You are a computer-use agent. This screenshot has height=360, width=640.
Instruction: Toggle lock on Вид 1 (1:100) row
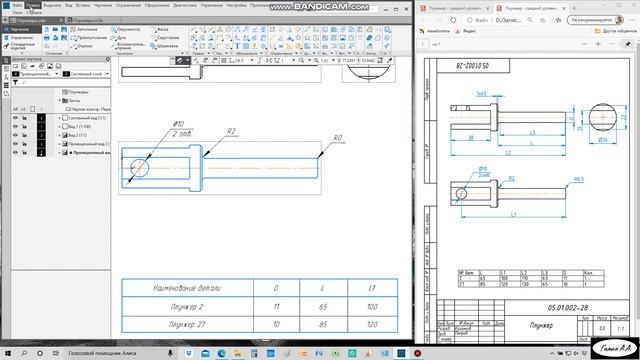tap(24, 127)
